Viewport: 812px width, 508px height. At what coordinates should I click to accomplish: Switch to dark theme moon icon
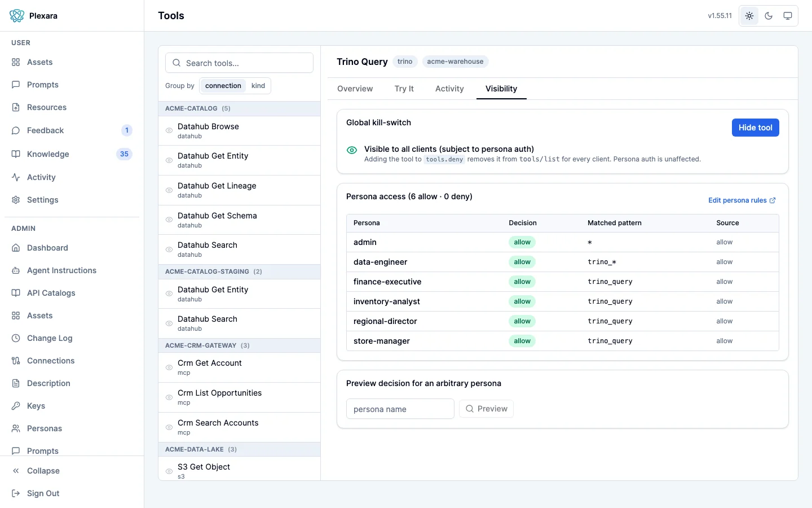click(769, 16)
